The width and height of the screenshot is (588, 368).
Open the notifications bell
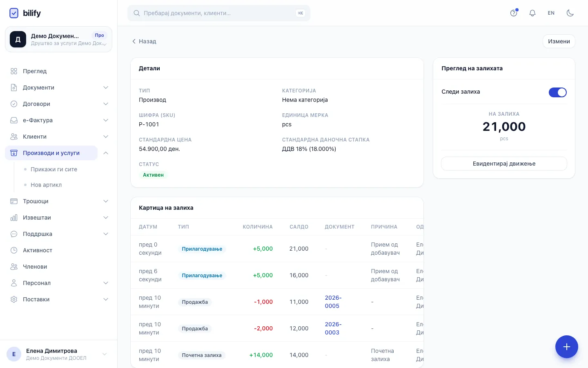(532, 13)
